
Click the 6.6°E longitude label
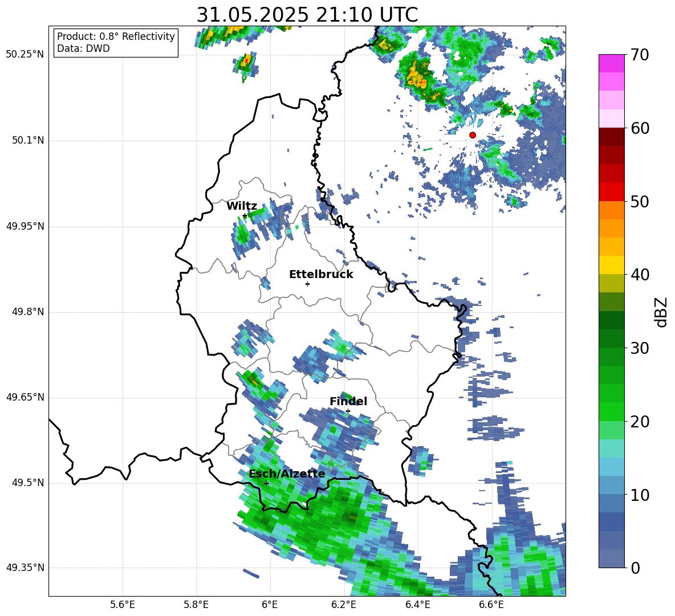coord(491,605)
